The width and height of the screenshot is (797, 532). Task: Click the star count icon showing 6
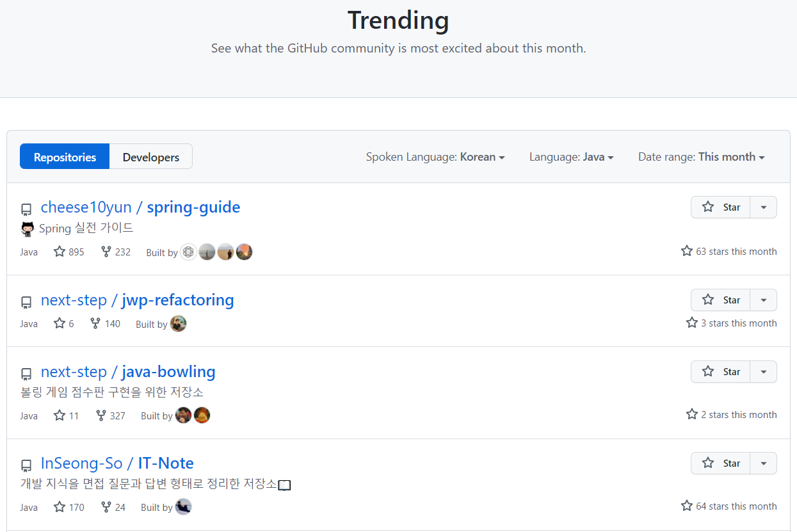point(60,323)
